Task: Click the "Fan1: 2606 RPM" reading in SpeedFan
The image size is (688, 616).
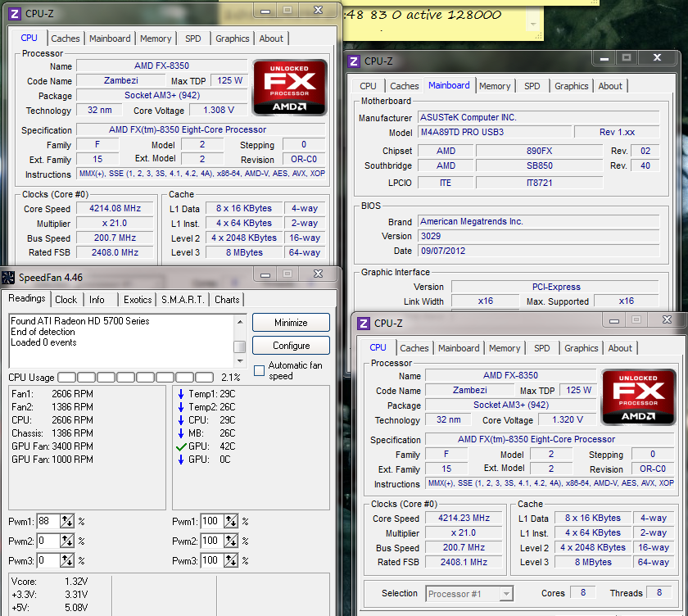Action: coord(52,394)
